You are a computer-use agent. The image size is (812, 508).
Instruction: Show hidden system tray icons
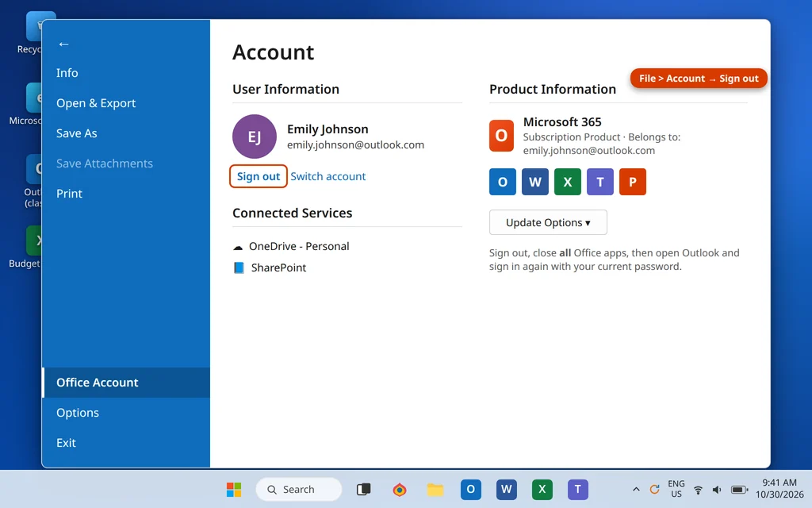point(637,489)
